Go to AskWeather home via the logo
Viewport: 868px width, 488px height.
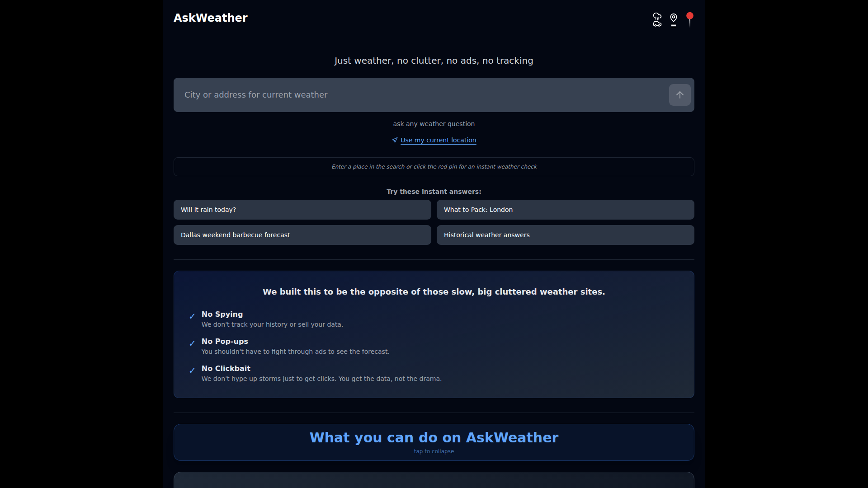[x=211, y=18]
